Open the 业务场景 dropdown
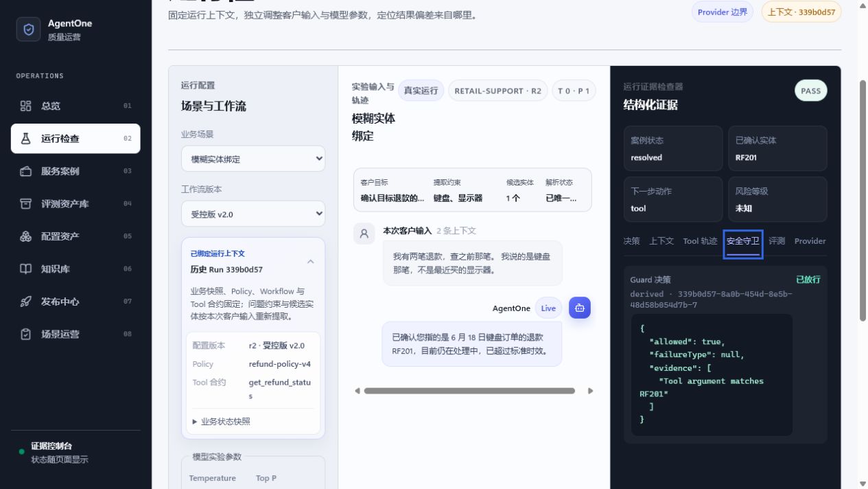The image size is (868, 489). pos(253,159)
